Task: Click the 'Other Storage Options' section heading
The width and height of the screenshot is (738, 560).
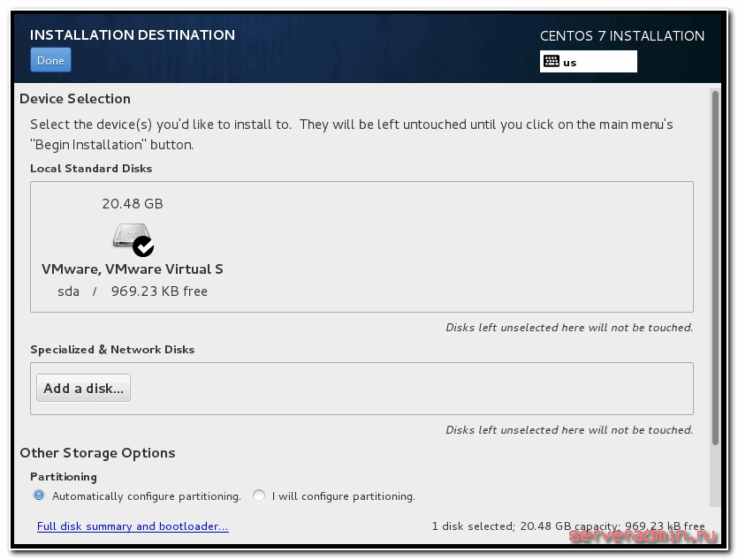Action: (x=97, y=453)
